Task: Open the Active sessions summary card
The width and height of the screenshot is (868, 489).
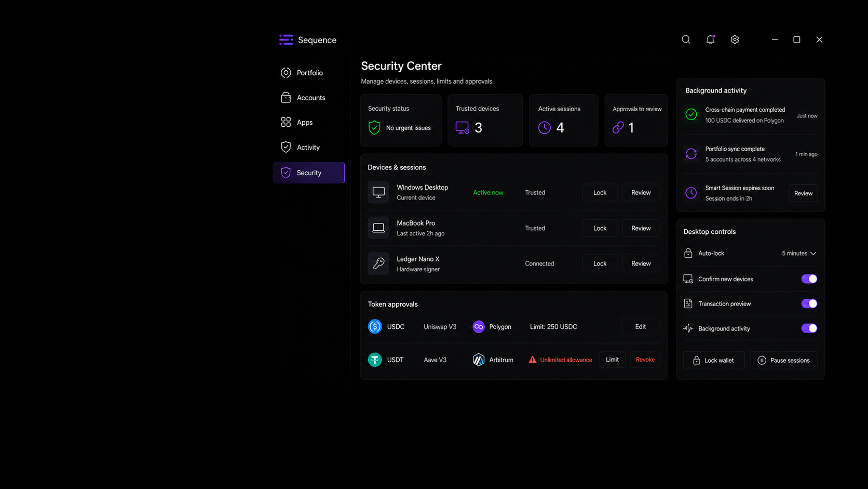Action: (x=563, y=120)
